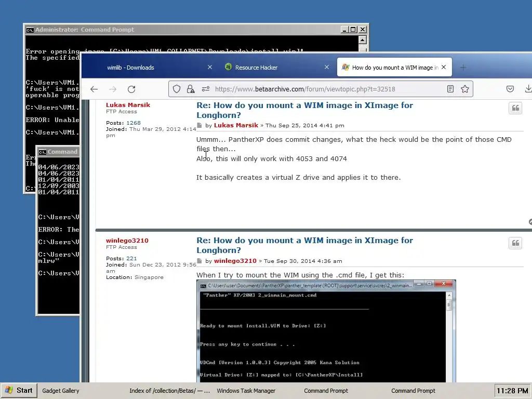This screenshot has width=532, height=399.
Task: Click Administrator Command Prompt scrollbar up arrow
Action: pos(362,40)
